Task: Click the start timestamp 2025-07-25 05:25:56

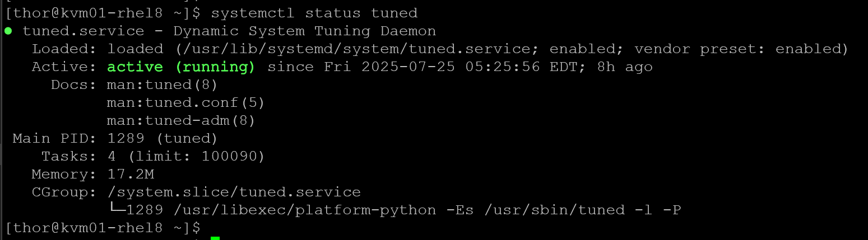Action: coord(451,67)
